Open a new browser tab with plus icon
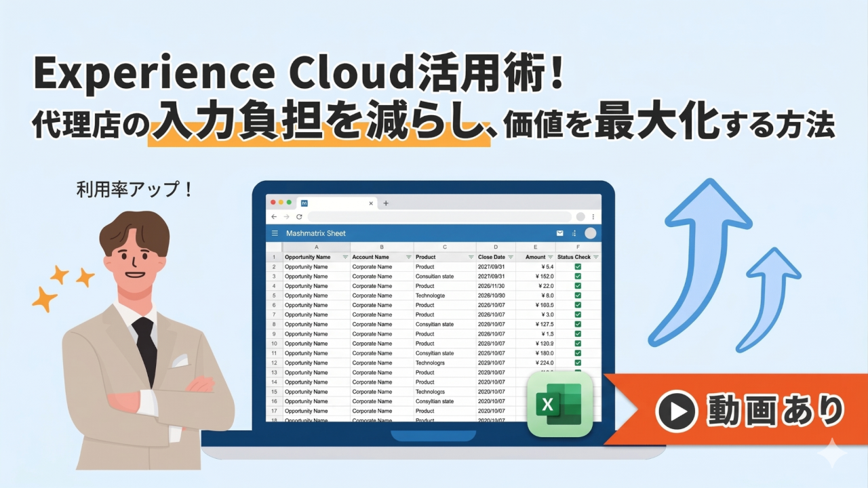Screen dimensions: 868x488 pos(386,203)
